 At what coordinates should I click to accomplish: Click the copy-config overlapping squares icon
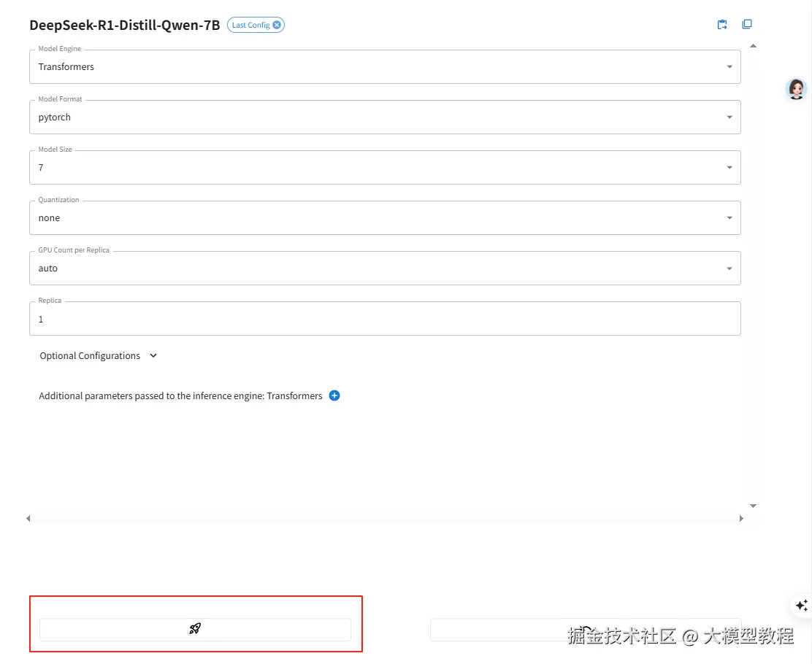click(747, 24)
